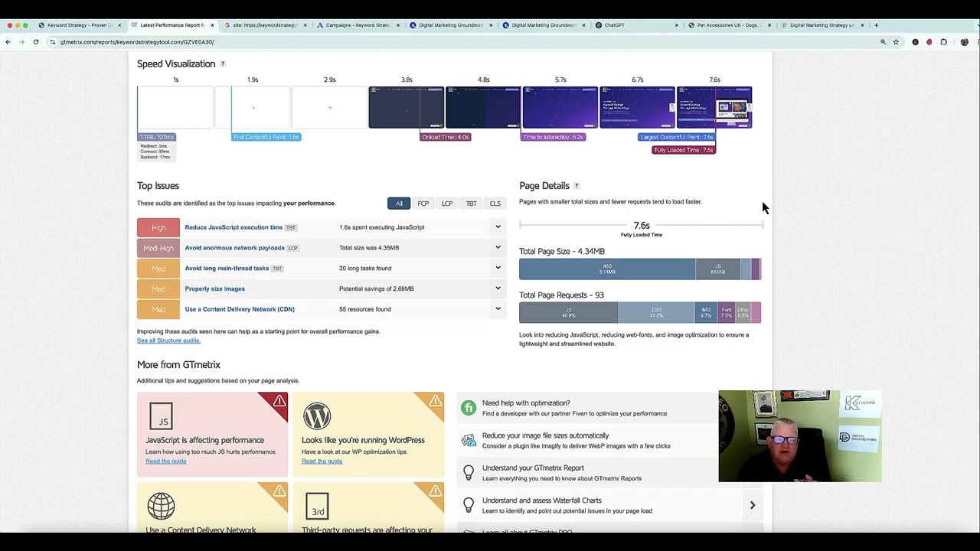Click lightbulb icon for Waterfall Charts
Screen dimensions: 980x551
click(x=468, y=505)
